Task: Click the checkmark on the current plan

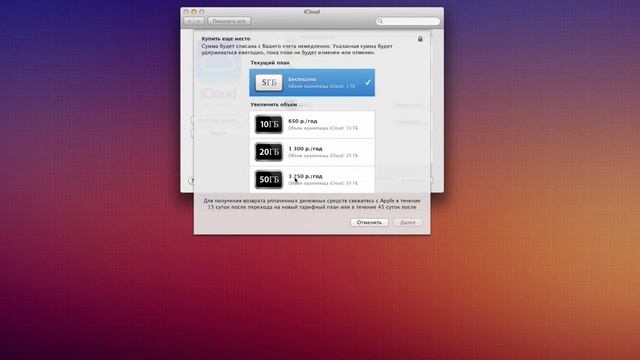Action: [x=368, y=82]
